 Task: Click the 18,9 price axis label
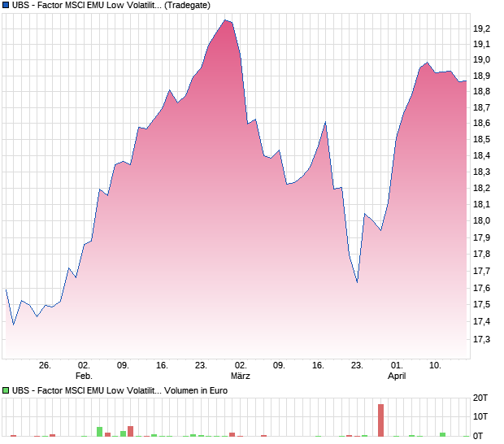click(481, 76)
